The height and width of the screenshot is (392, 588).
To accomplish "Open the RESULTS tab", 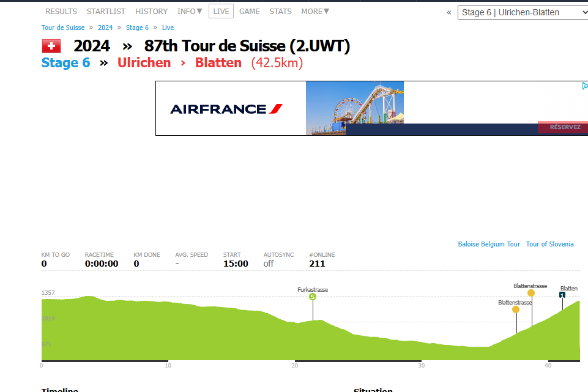I will pyautogui.click(x=61, y=12).
